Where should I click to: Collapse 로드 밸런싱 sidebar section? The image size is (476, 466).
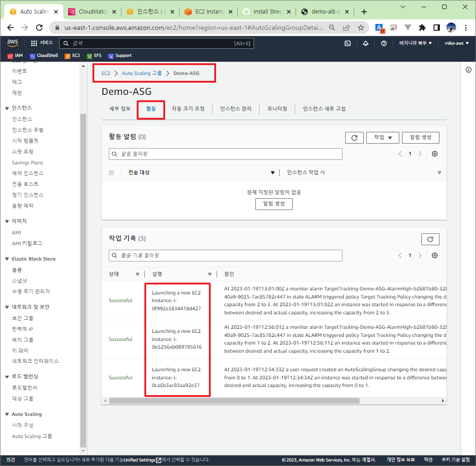[7, 377]
